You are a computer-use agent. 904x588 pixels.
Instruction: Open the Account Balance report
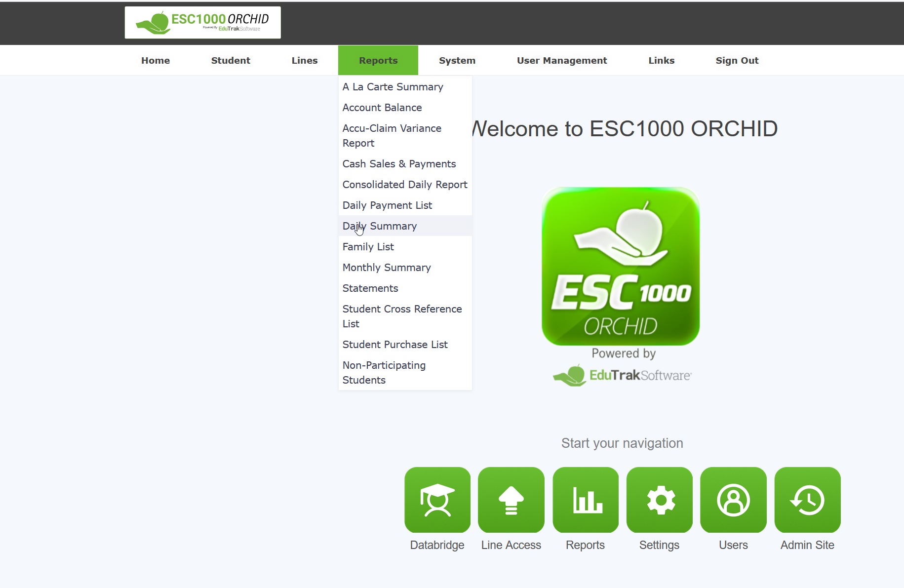(x=382, y=107)
